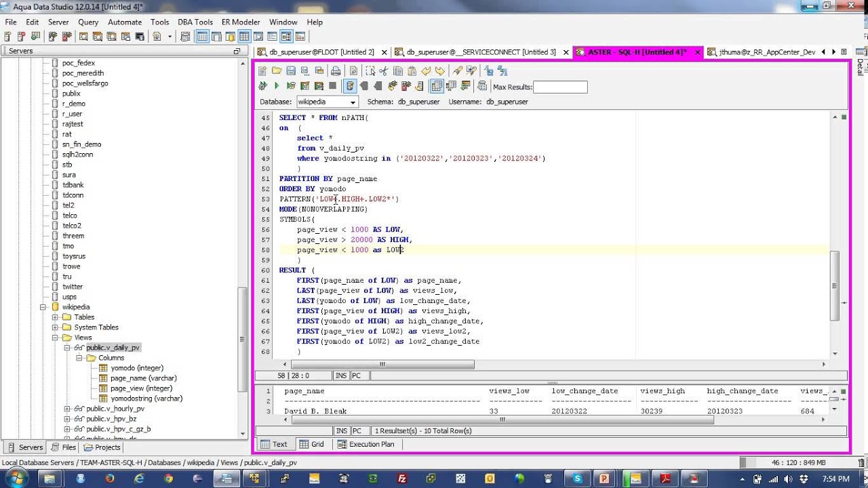868x488 pixels.
Task: Expand the System Tables folder
Action: click(56, 327)
